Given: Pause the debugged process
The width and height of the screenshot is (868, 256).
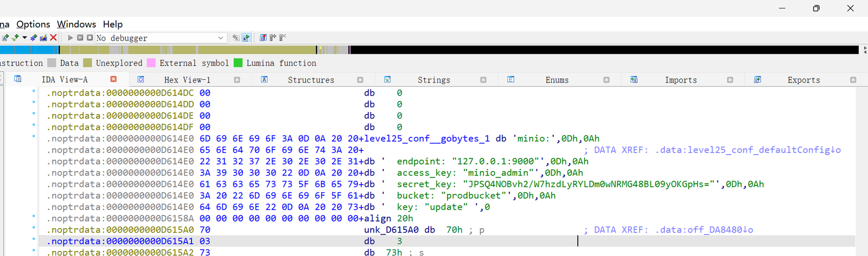Looking at the screenshot, I should pos(80,38).
